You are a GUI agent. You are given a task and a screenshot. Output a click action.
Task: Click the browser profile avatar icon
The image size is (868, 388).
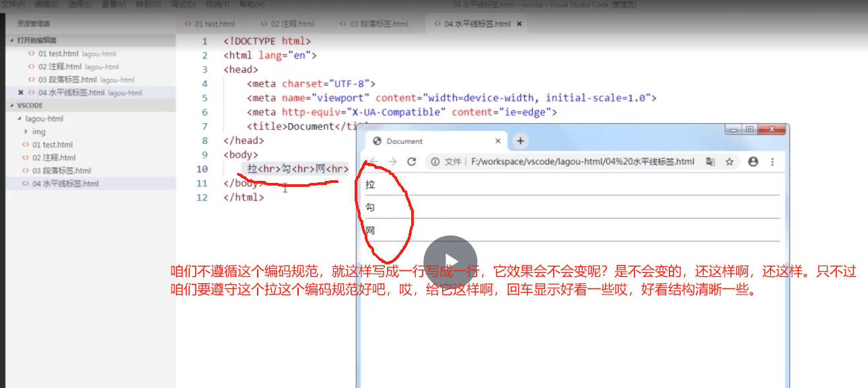coord(753,161)
